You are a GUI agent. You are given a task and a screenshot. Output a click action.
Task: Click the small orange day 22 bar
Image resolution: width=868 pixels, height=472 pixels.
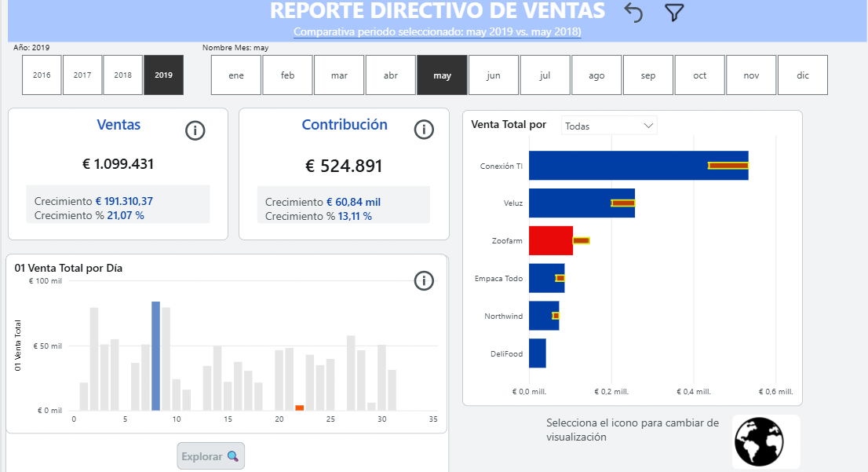click(300, 408)
